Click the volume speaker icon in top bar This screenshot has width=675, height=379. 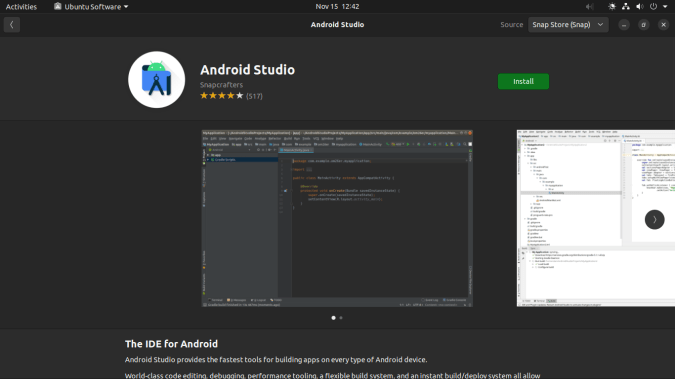pyautogui.click(x=640, y=6)
